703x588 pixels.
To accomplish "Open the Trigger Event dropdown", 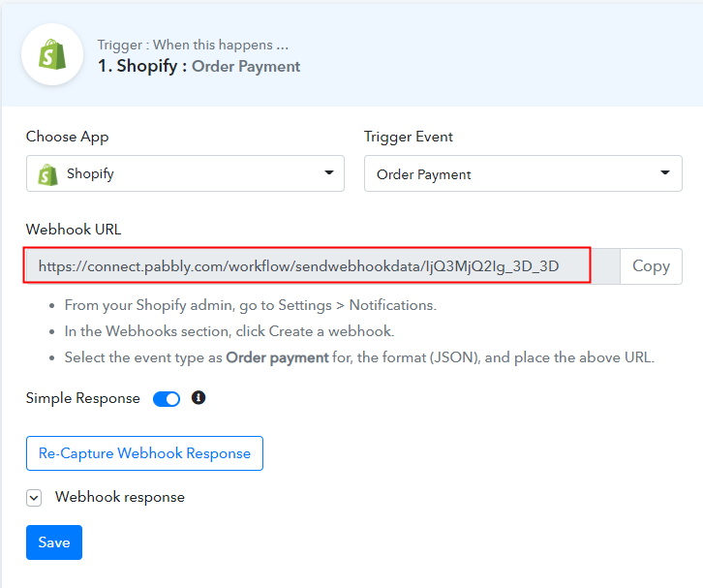I will click(x=523, y=173).
